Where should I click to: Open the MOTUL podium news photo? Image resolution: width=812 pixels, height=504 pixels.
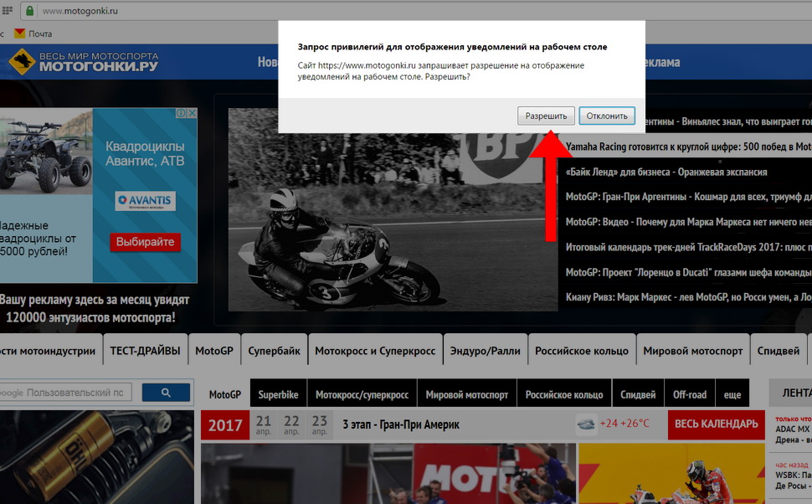click(388, 473)
